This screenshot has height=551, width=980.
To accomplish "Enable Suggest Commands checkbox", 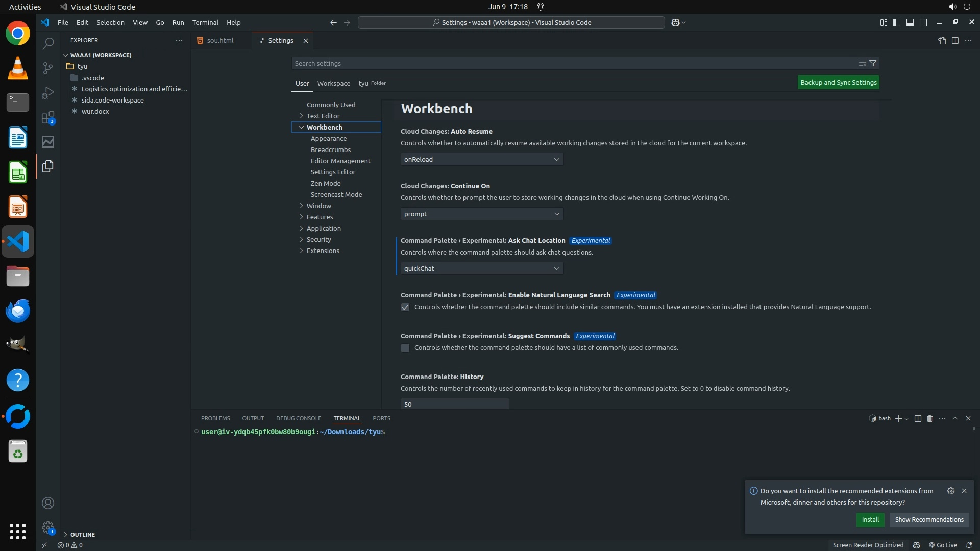I will [x=405, y=348].
